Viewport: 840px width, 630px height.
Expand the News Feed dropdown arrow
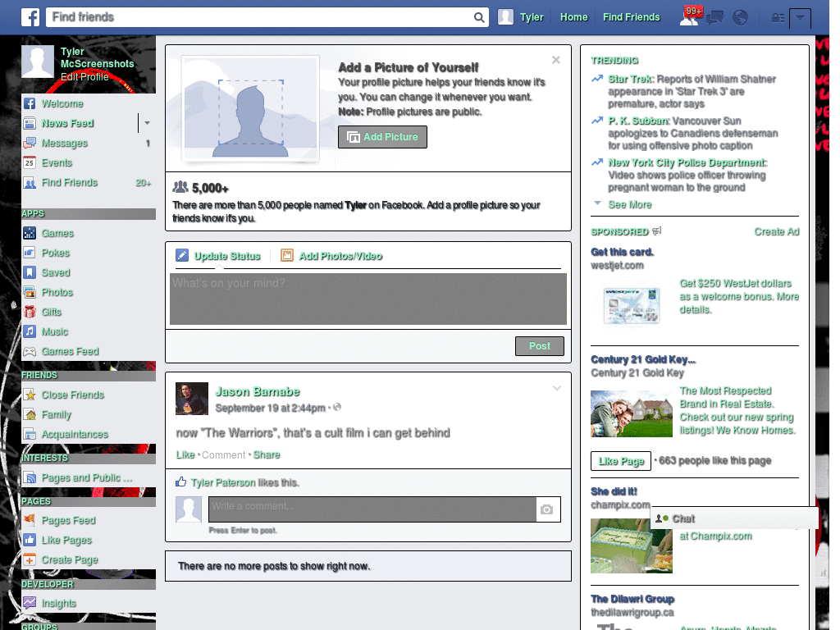146,123
